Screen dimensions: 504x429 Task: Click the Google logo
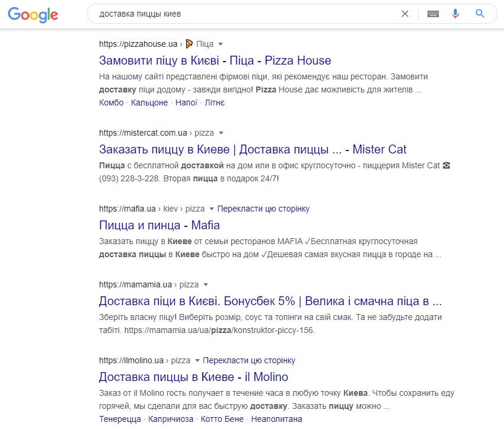click(33, 14)
